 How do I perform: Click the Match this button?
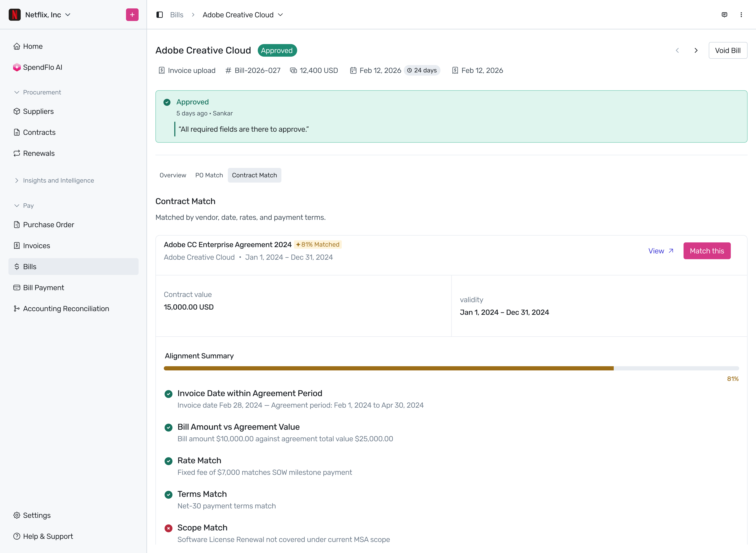pos(707,251)
